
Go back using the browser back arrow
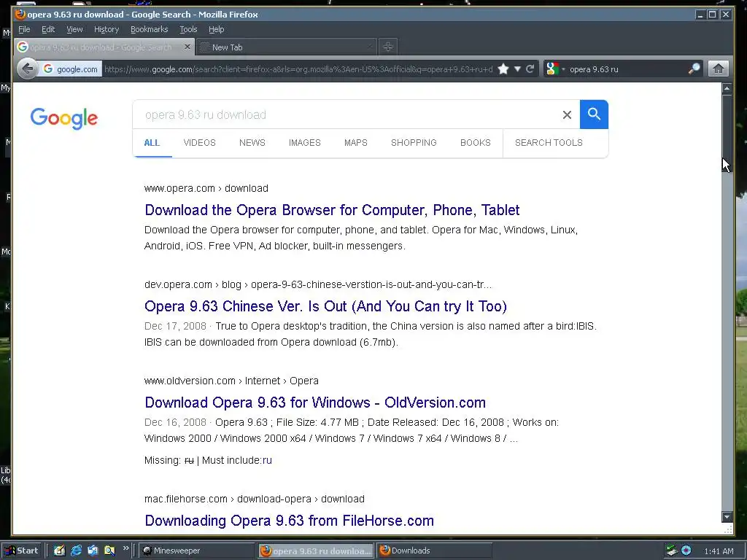pos(27,69)
